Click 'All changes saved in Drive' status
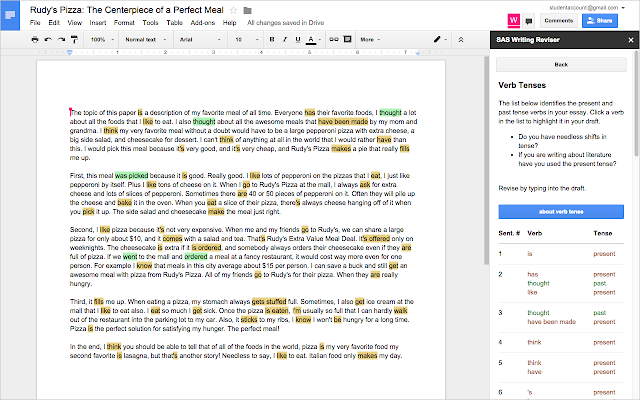 pos(285,23)
